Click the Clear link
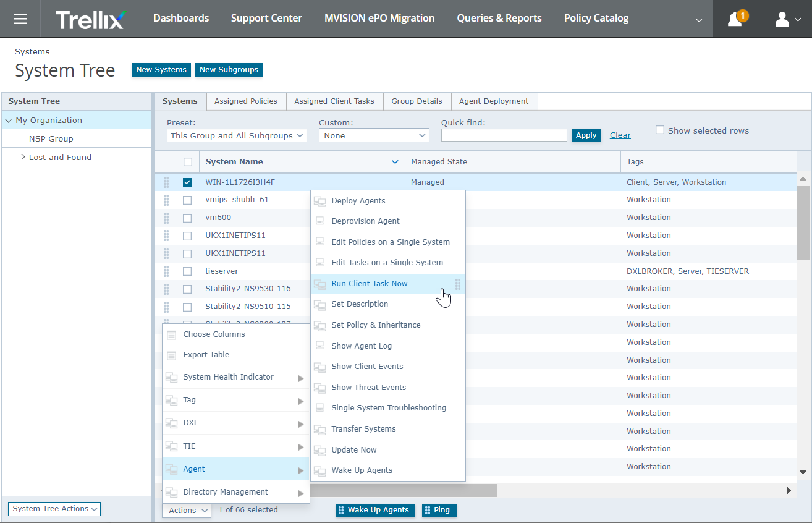812x523 pixels. pyautogui.click(x=620, y=135)
